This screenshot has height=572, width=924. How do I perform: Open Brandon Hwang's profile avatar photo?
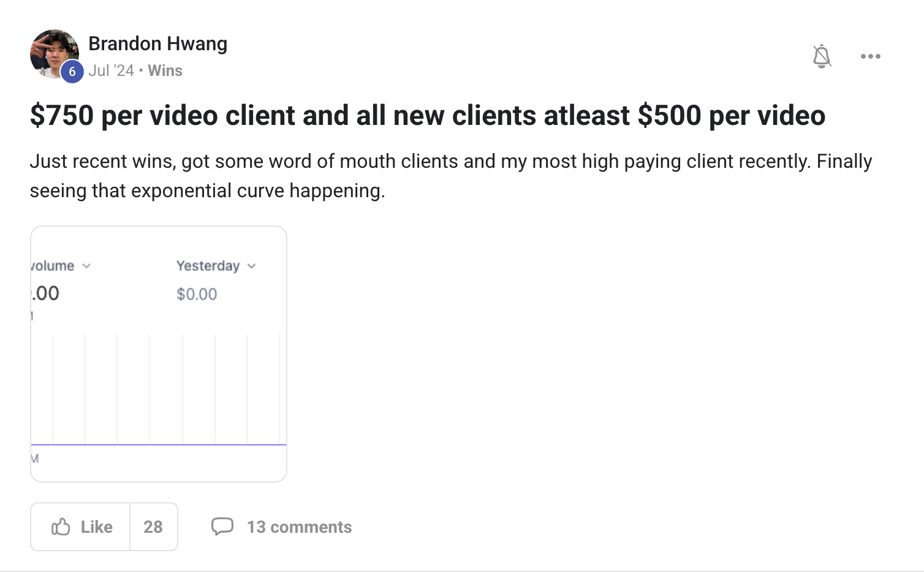pyautogui.click(x=54, y=53)
